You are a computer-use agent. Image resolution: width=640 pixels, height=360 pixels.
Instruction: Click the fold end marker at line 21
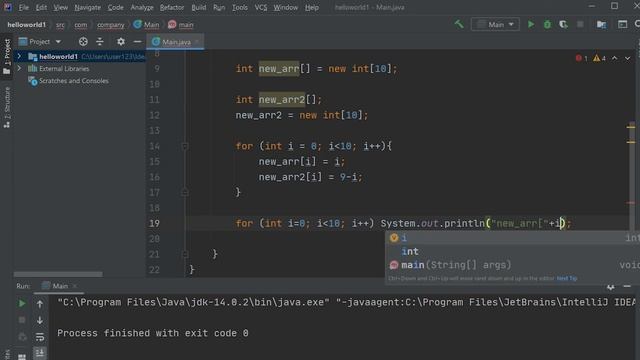coord(185,254)
